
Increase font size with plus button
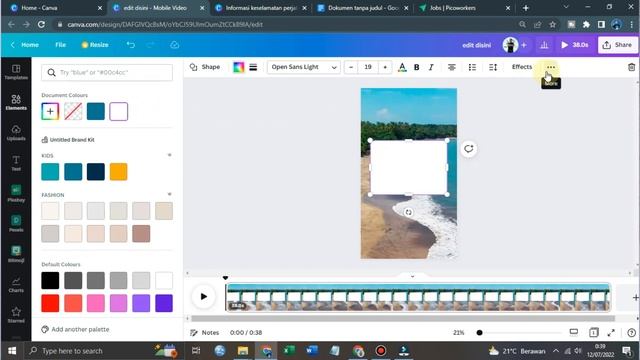(385, 67)
